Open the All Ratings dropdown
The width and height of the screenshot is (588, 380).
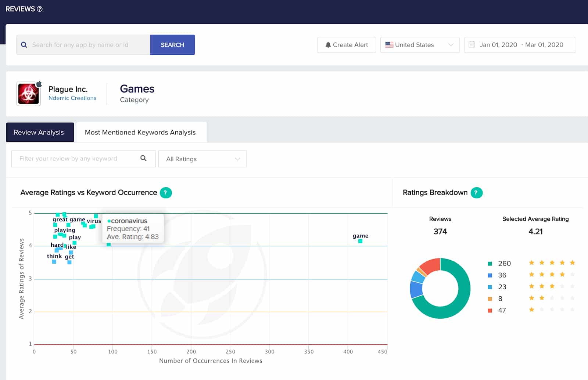point(202,159)
